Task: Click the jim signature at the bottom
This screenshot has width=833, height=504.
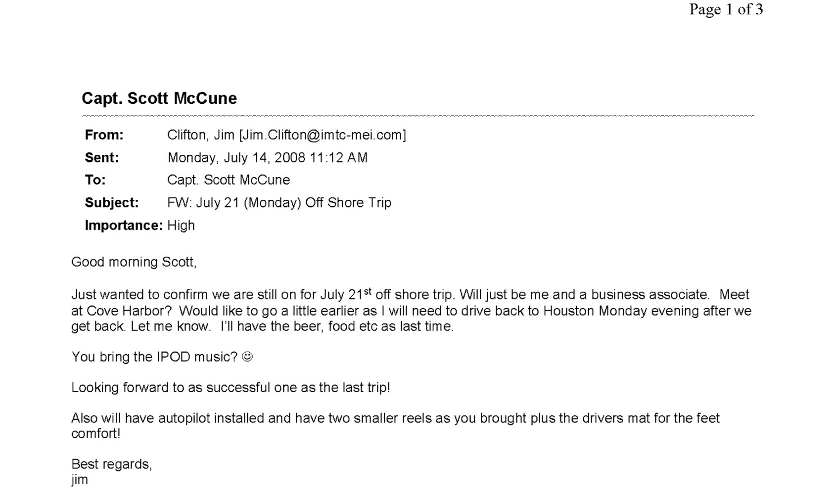Action: click(80, 480)
